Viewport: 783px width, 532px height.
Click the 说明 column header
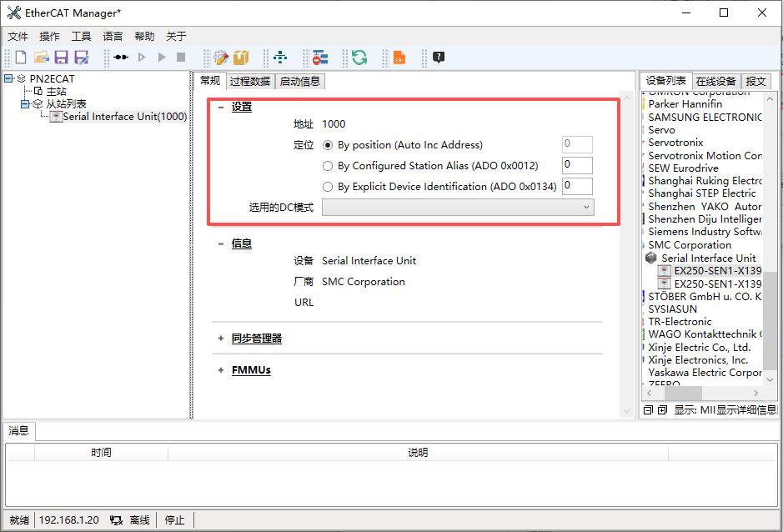pos(418,453)
